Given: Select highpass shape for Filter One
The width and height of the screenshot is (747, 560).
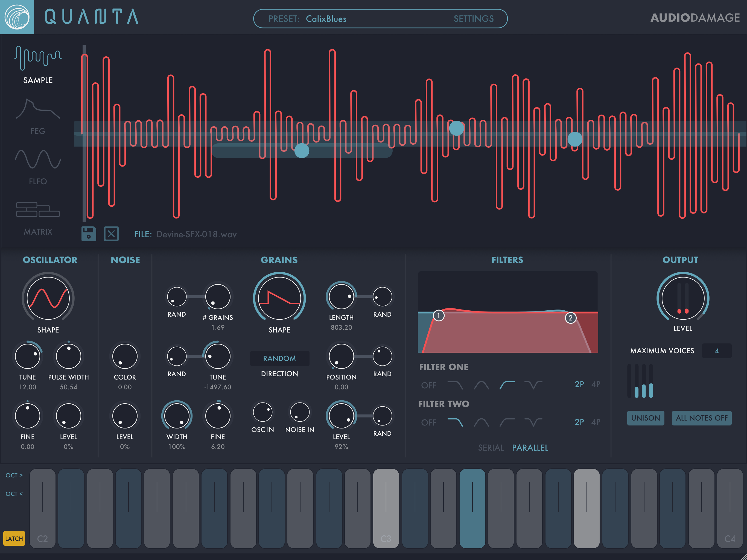Looking at the screenshot, I should click(x=507, y=385).
